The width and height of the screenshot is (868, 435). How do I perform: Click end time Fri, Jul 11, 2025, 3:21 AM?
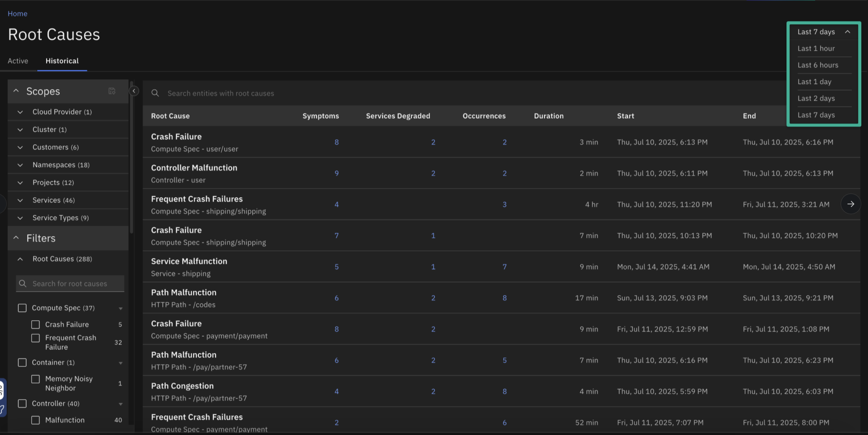pyautogui.click(x=786, y=204)
